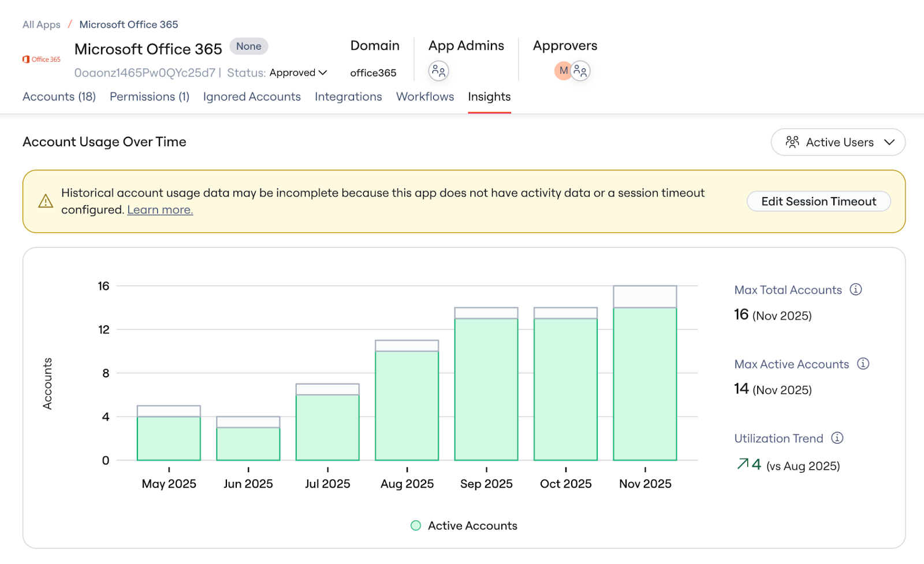Switch to the Accounts (18) tab
Viewport: 924px width, 564px height.
click(59, 97)
